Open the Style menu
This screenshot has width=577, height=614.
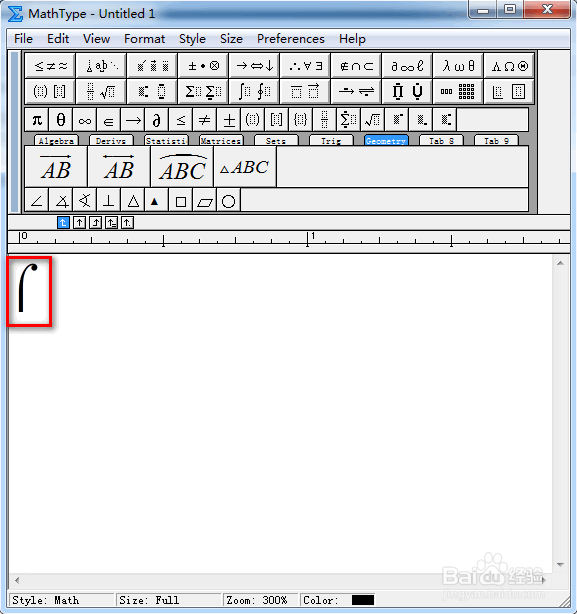click(x=192, y=39)
